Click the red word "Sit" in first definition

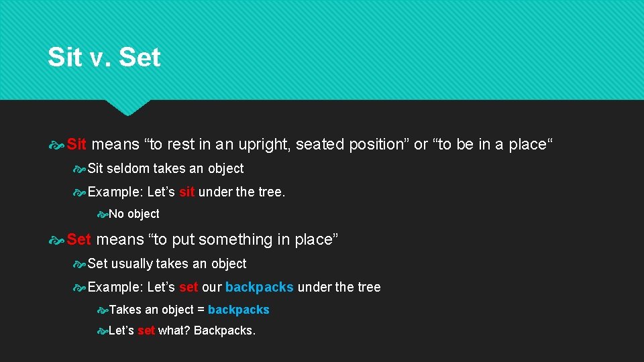pyautogui.click(x=76, y=144)
